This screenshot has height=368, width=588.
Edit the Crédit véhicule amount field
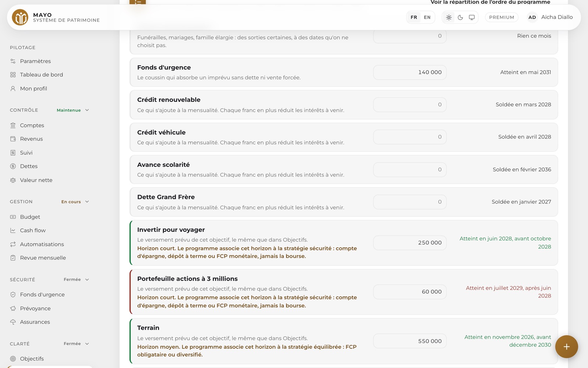410,137
